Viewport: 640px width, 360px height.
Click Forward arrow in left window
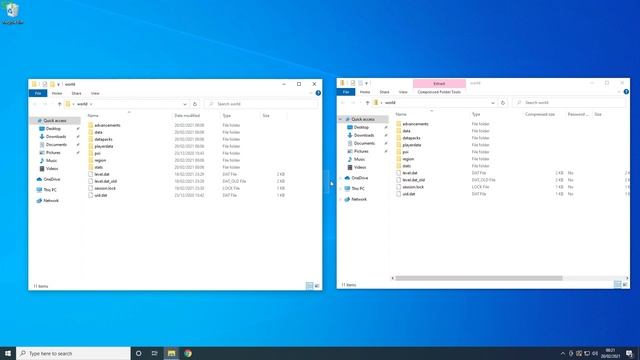(45, 104)
